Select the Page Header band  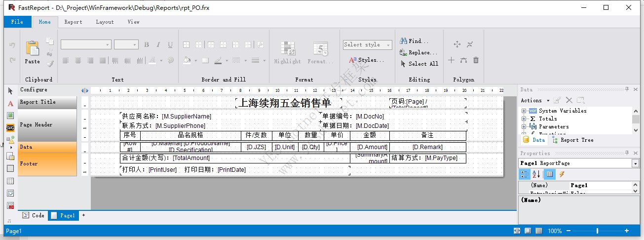click(47, 125)
